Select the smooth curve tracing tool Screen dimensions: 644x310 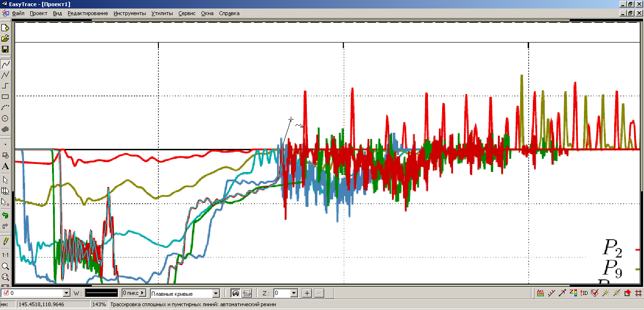tap(5, 64)
